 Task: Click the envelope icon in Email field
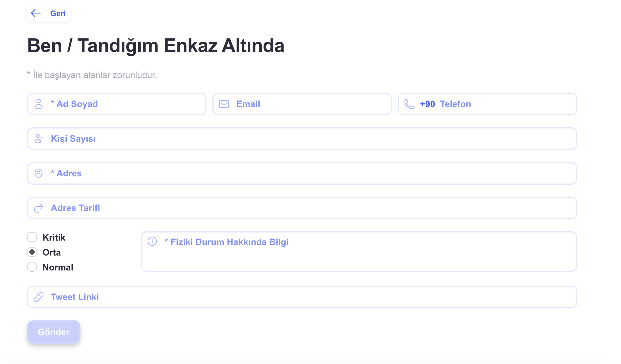click(224, 104)
